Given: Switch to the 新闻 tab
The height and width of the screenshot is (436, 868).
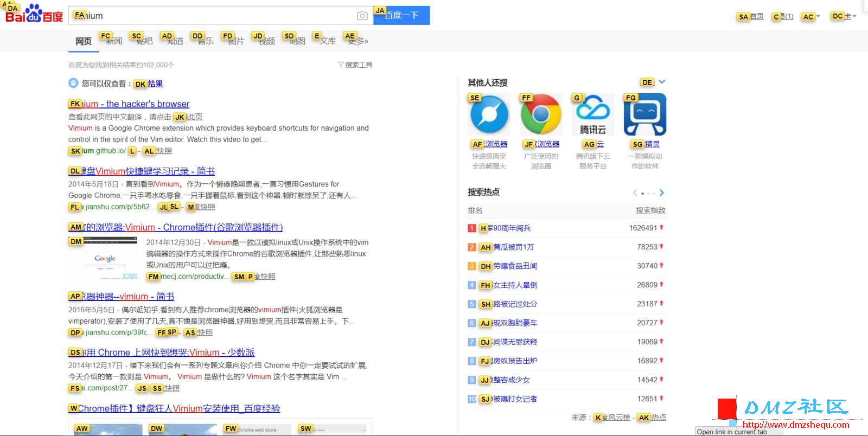Looking at the screenshot, I should (x=114, y=41).
